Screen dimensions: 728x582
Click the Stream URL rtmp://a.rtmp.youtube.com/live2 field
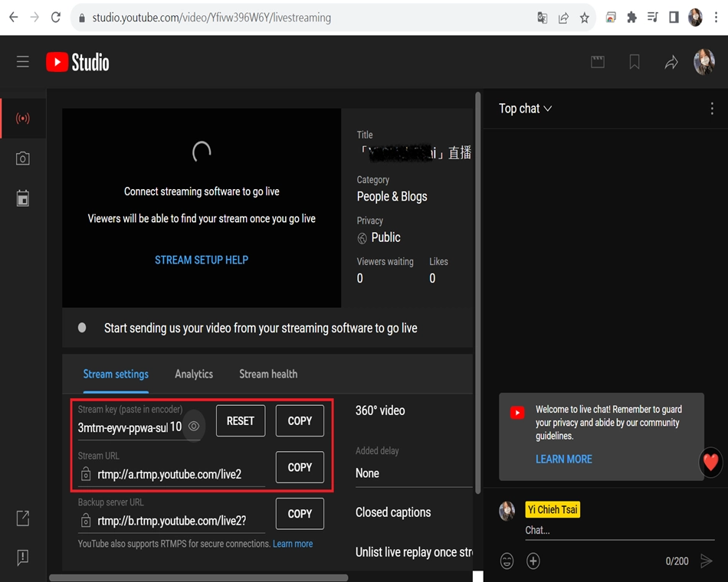[x=172, y=474]
